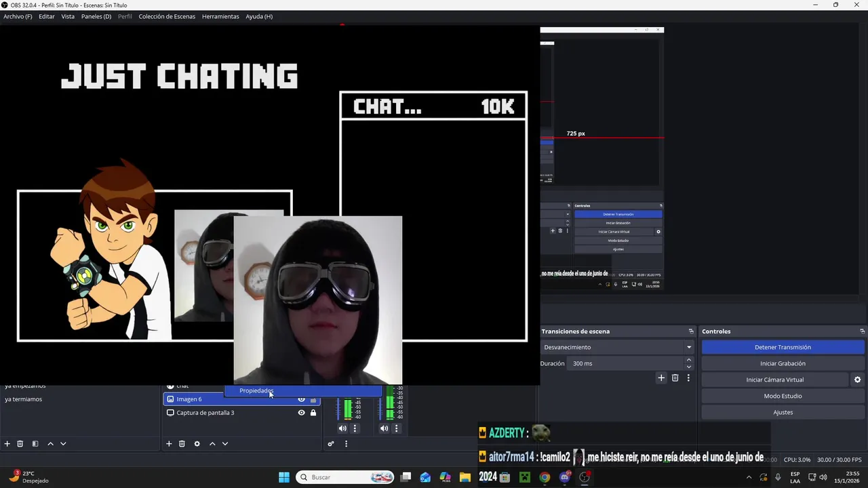Click first audio channel volume meter

point(348,409)
